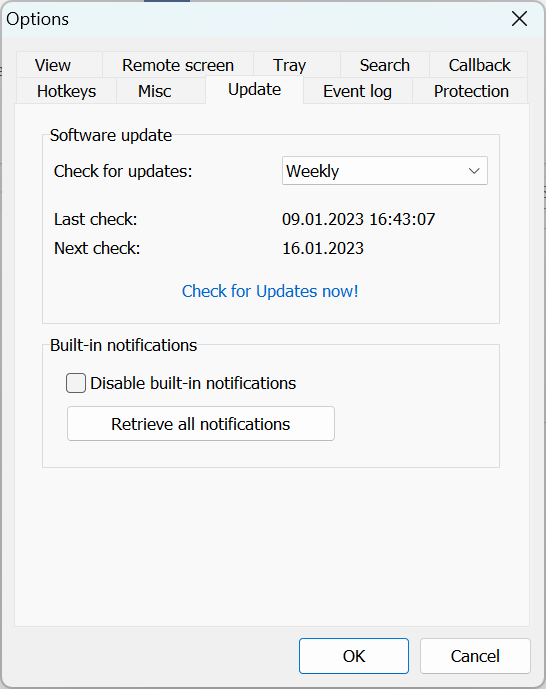Click the Built-in notifications group title
Viewport: 546px width, 689px height.
[123, 345]
